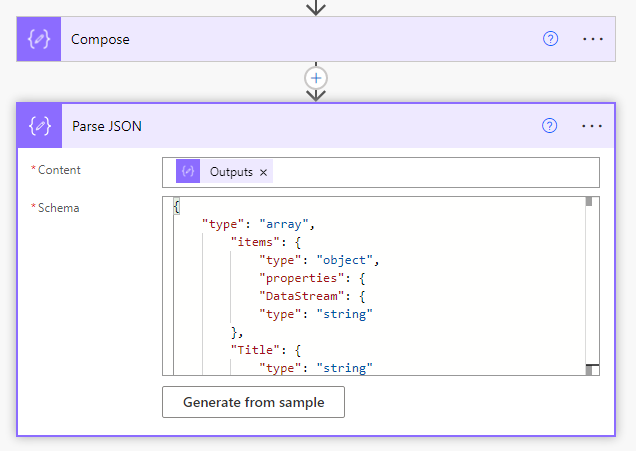This screenshot has width=636, height=451.
Task: Click the Generate from sample button
Action: 254,402
